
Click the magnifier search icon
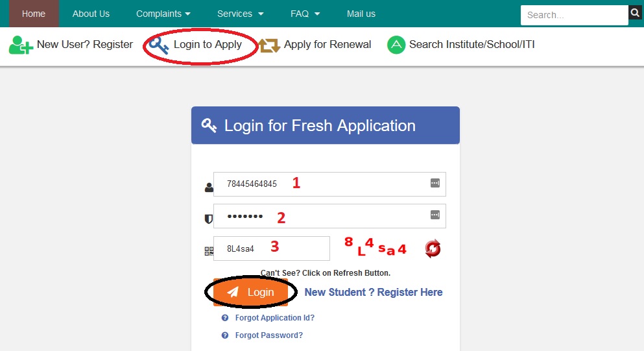pyautogui.click(x=635, y=13)
